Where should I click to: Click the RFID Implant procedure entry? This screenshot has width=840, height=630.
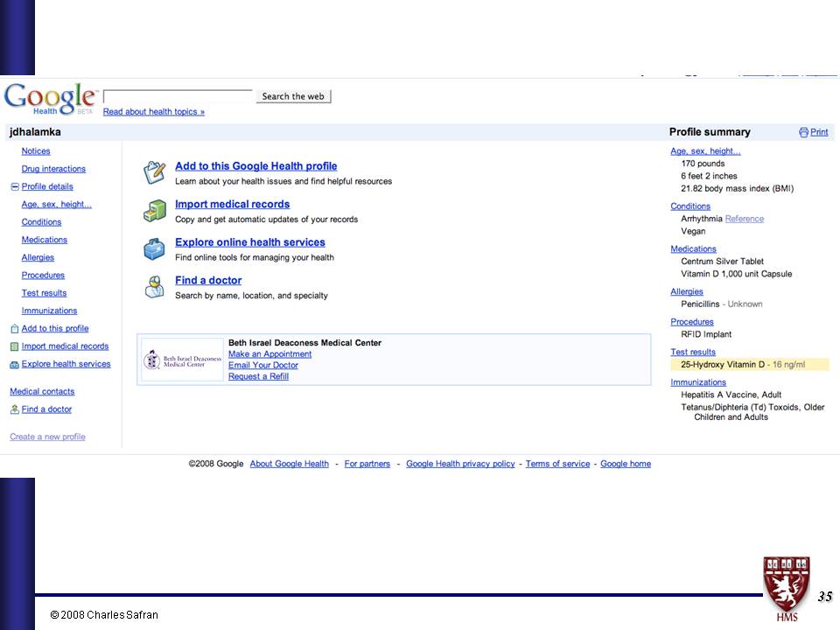tap(706, 334)
